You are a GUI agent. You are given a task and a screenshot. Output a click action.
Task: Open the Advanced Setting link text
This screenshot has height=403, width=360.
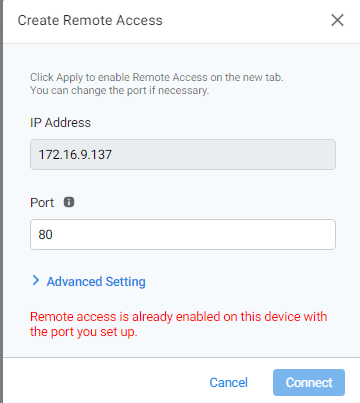coord(96,281)
